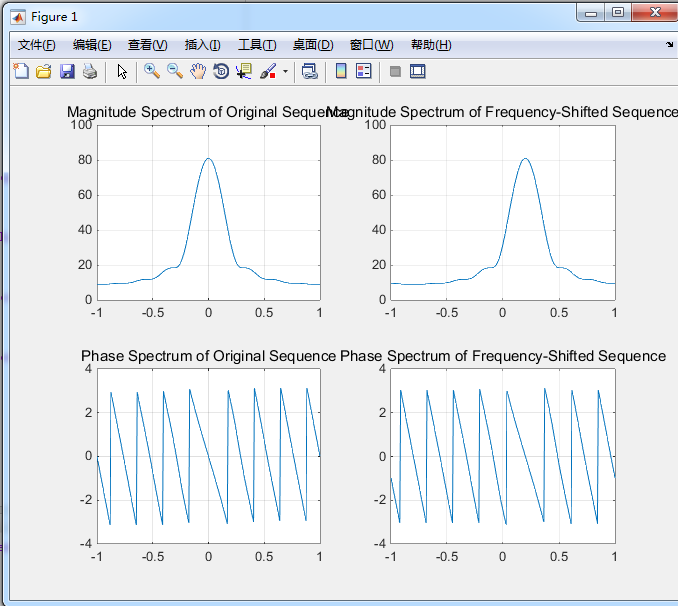Select the Pan hand tool
The image size is (678, 606).
pyautogui.click(x=198, y=71)
